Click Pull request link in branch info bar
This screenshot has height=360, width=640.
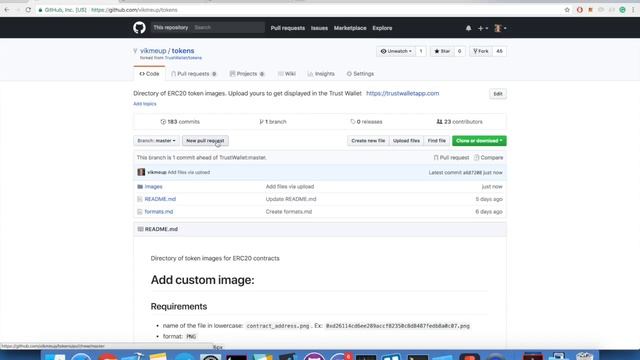click(451, 158)
